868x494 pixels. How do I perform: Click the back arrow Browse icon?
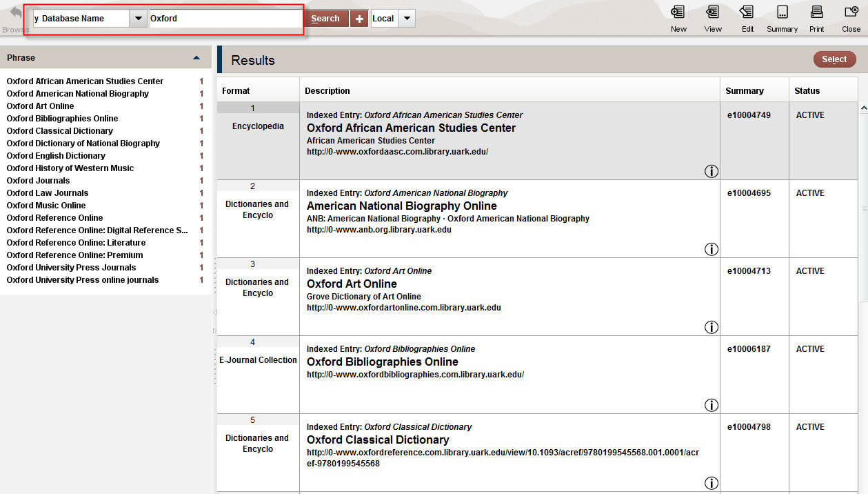(x=15, y=12)
